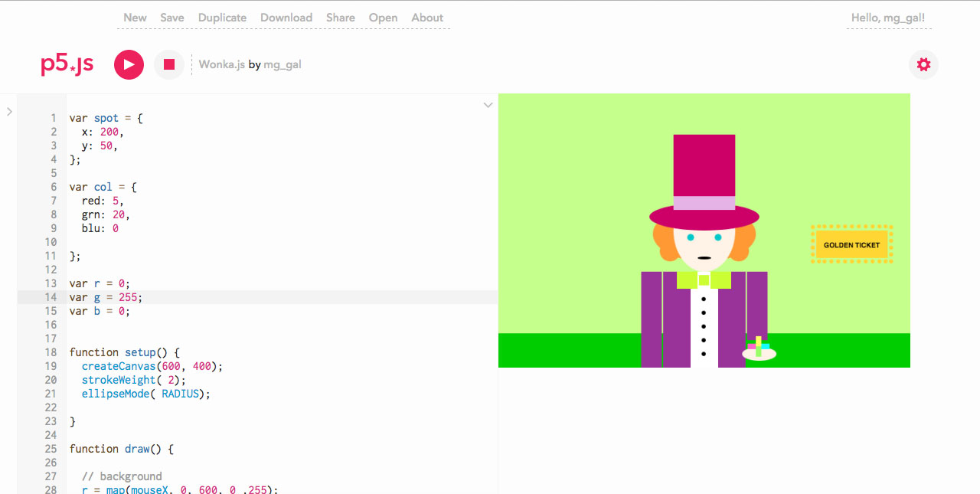Viewport: 980px width, 494px height.
Task: Click the 'ellipseMode( RADIUS);' line
Action: [145, 394]
